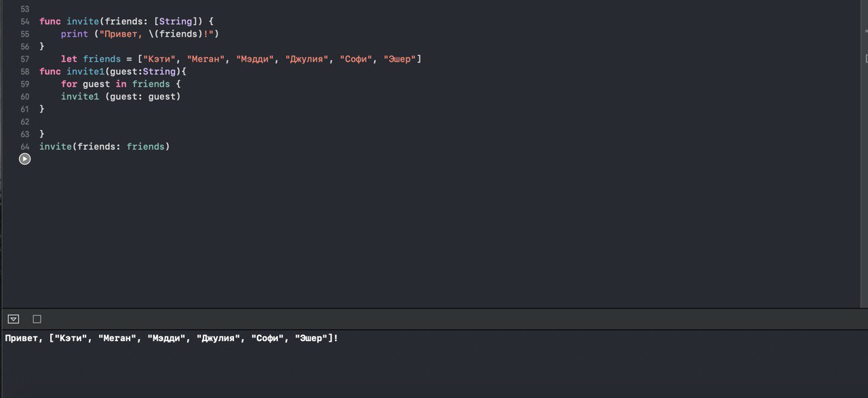The height and width of the screenshot is (398, 868).
Task: Click the let keyword on line 57
Action: click(69, 59)
